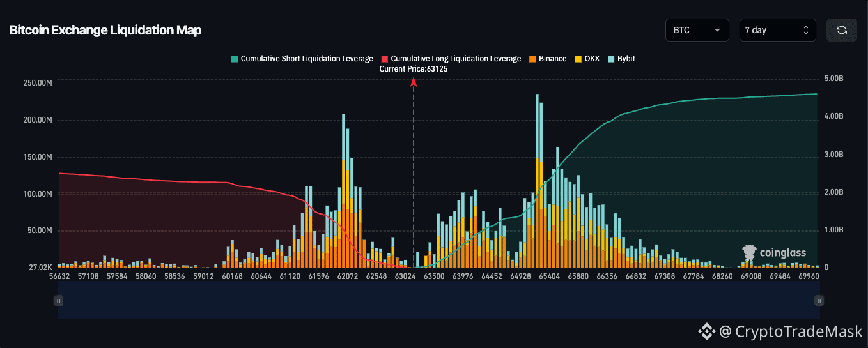Click the red Cumulative Long legend swatch
This screenshot has height=348, width=868.
pyautogui.click(x=384, y=59)
